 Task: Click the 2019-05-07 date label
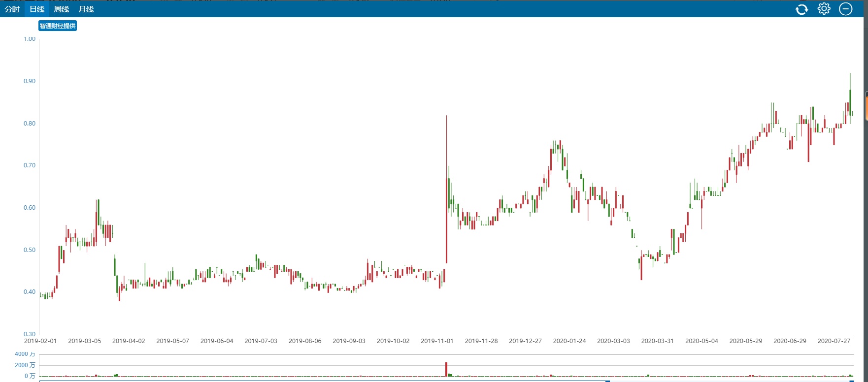(173, 341)
